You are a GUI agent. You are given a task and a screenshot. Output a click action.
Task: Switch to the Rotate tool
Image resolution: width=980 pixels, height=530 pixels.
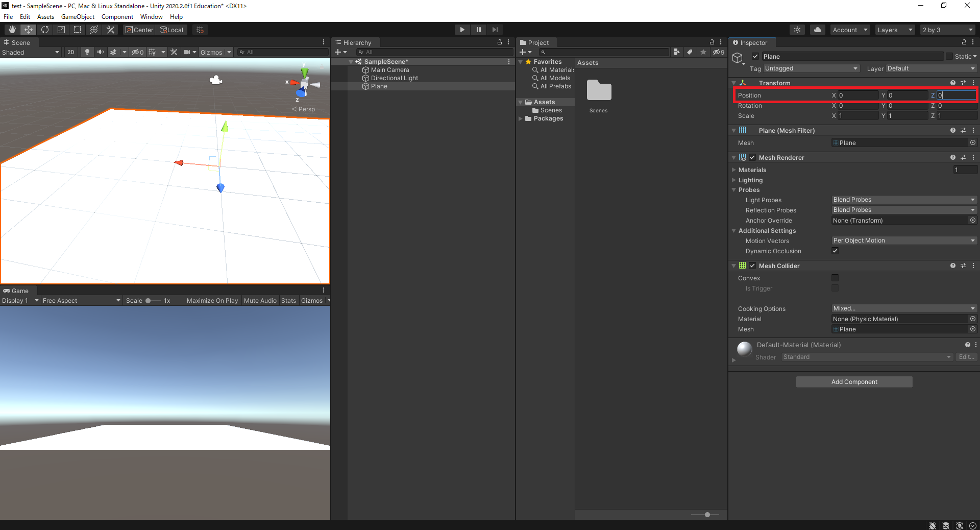(45, 29)
